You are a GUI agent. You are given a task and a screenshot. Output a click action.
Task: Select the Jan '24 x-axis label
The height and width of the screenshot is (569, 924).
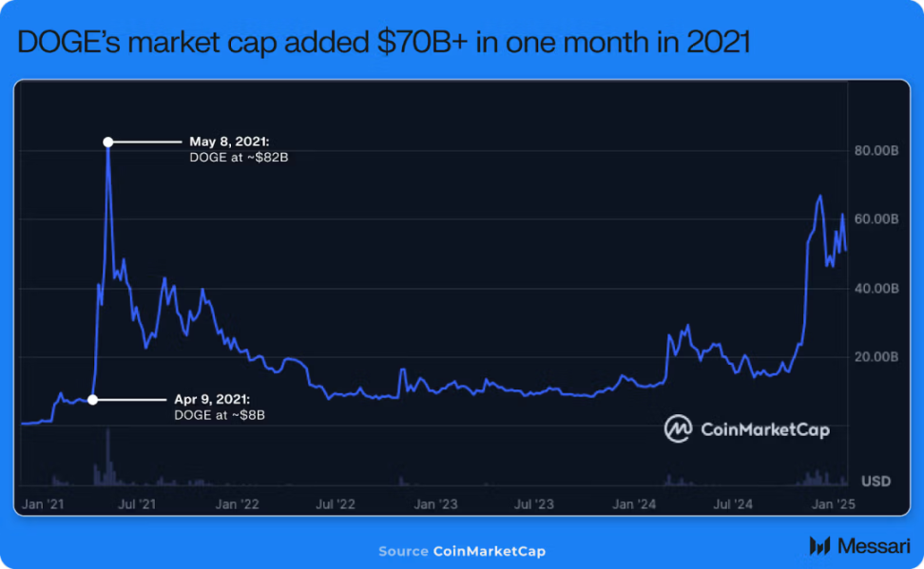[634, 504]
